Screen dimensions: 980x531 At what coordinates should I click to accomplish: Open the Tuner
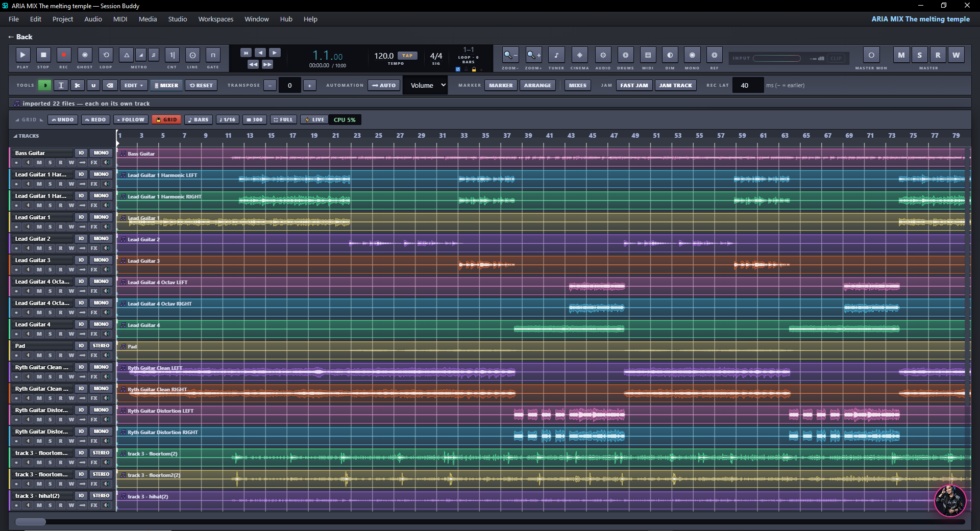[x=556, y=55]
